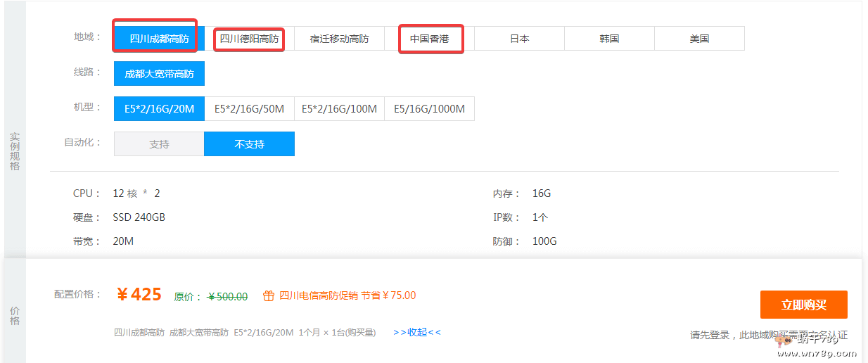The image size is (868, 363).
Task: Choose 宿迁移动高防 region
Action: (x=339, y=39)
